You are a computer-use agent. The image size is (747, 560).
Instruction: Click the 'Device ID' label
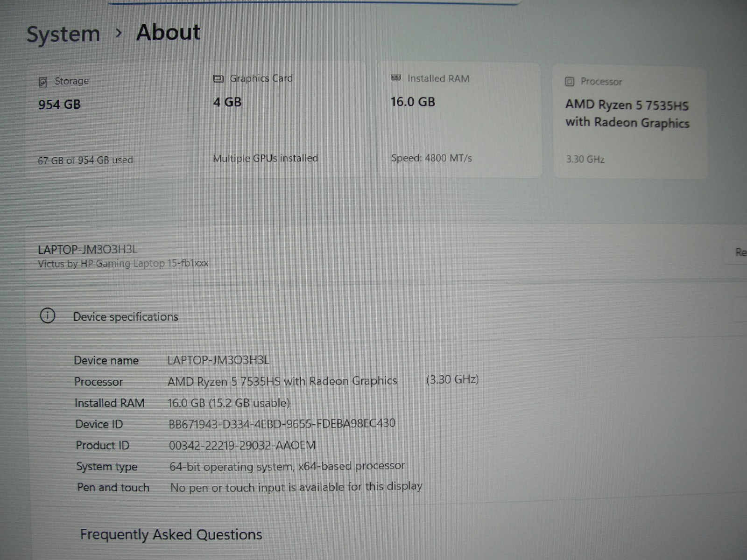click(99, 424)
